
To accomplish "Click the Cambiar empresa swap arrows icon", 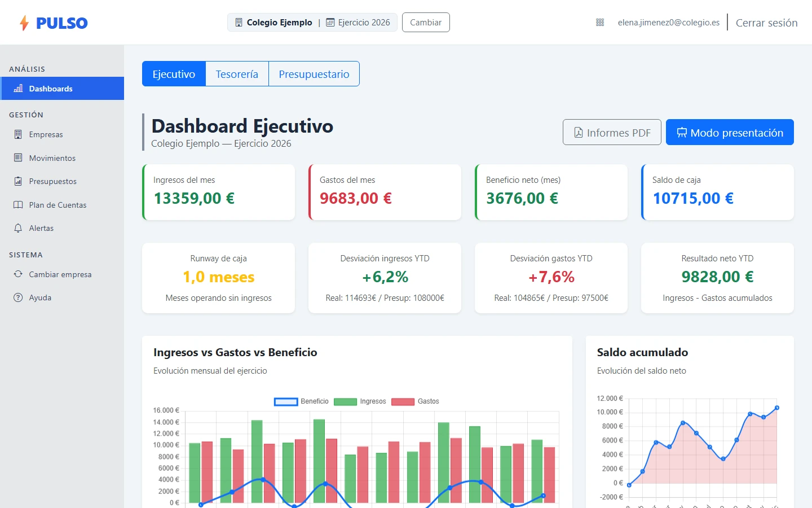I will coord(18,274).
